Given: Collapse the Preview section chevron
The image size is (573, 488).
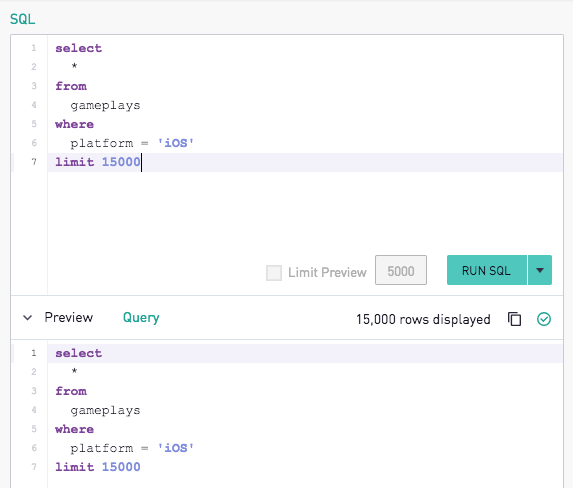Looking at the screenshot, I should (27, 318).
